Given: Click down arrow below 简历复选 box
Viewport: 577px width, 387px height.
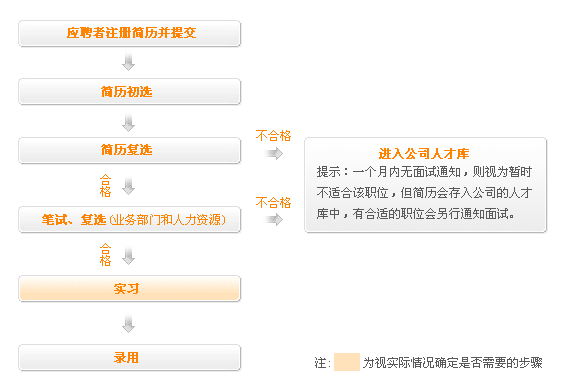Looking at the screenshot, I should point(128,186).
